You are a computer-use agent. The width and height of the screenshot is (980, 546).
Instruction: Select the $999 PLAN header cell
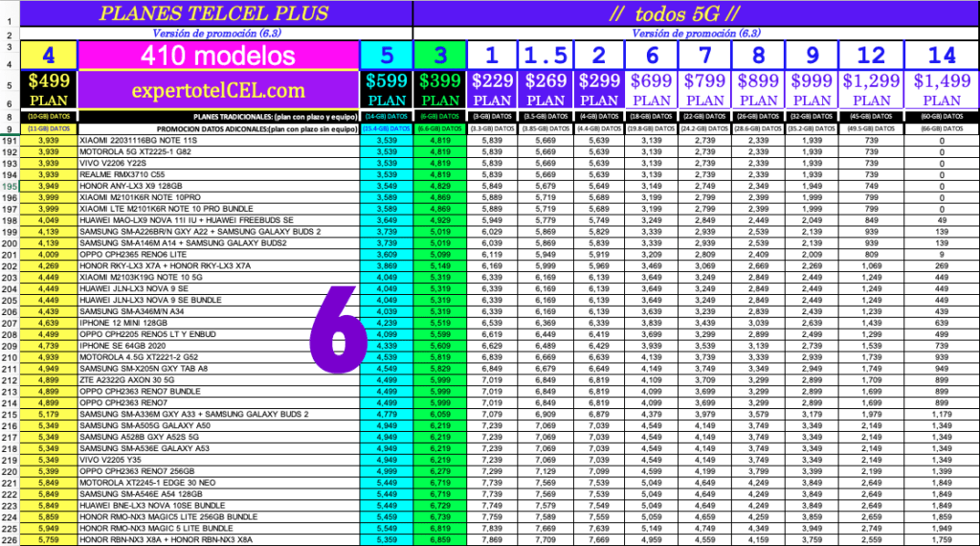click(x=813, y=90)
